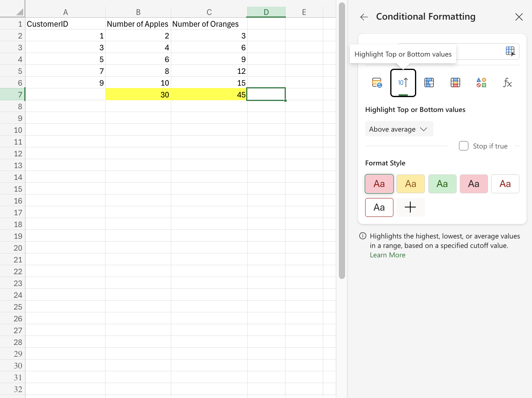
Task: Apply the yellow fill format style
Action: [x=410, y=184]
